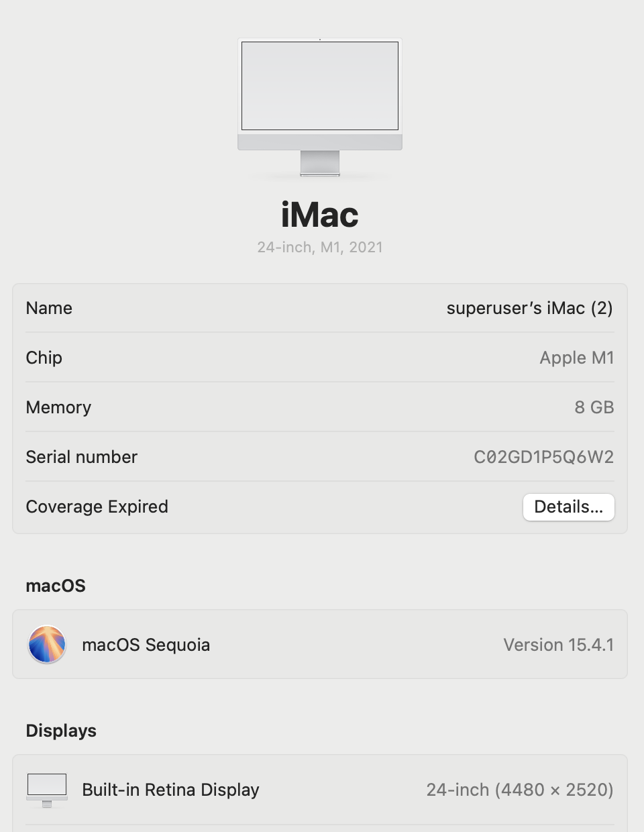The width and height of the screenshot is (644, 832).
Task: Click the macOS Sequoia logo icon
Action: [x=47, y=644]
